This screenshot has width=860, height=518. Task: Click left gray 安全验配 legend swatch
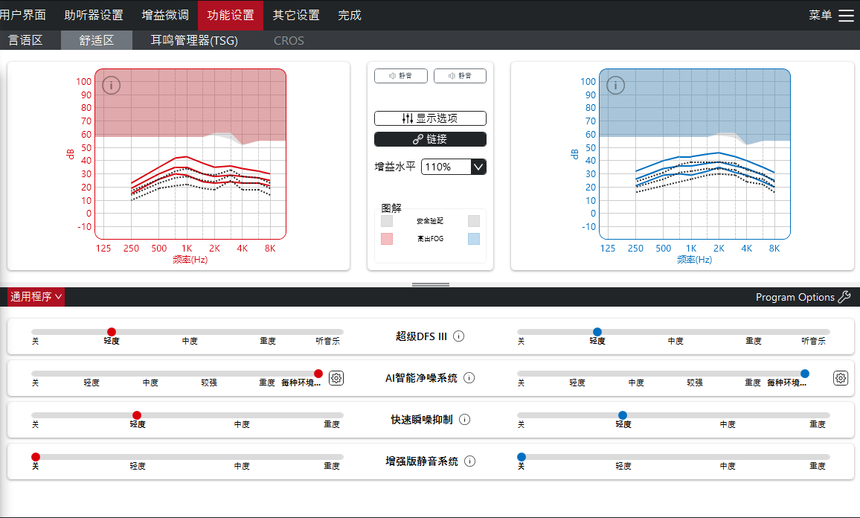click(387, 221)
